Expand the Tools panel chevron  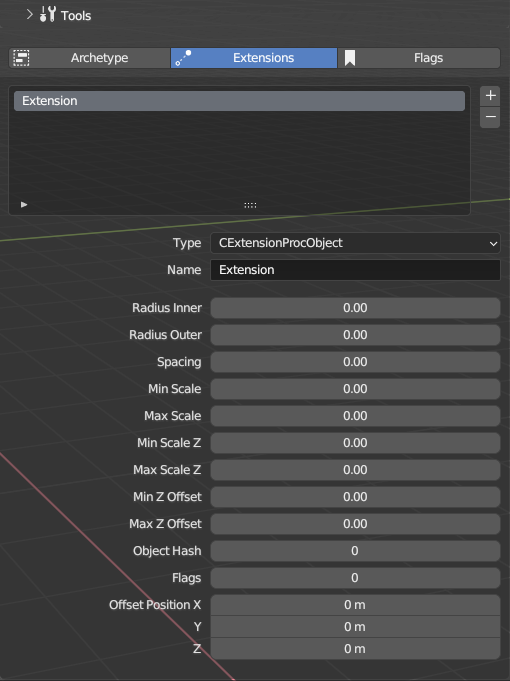(x=29, y=14)
